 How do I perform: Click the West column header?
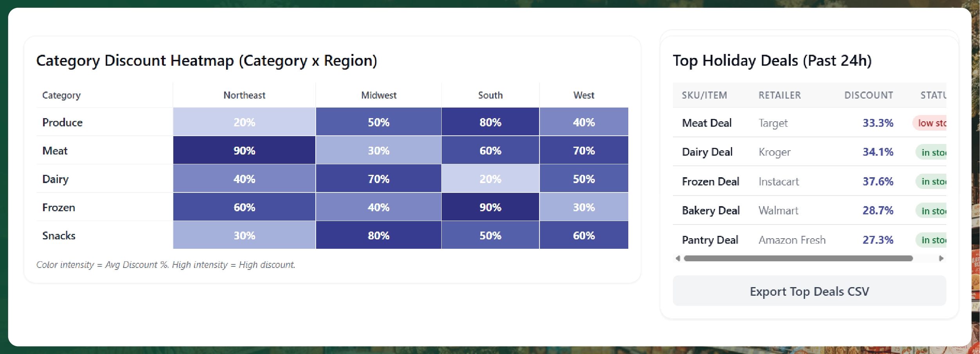tap(584, 95)
